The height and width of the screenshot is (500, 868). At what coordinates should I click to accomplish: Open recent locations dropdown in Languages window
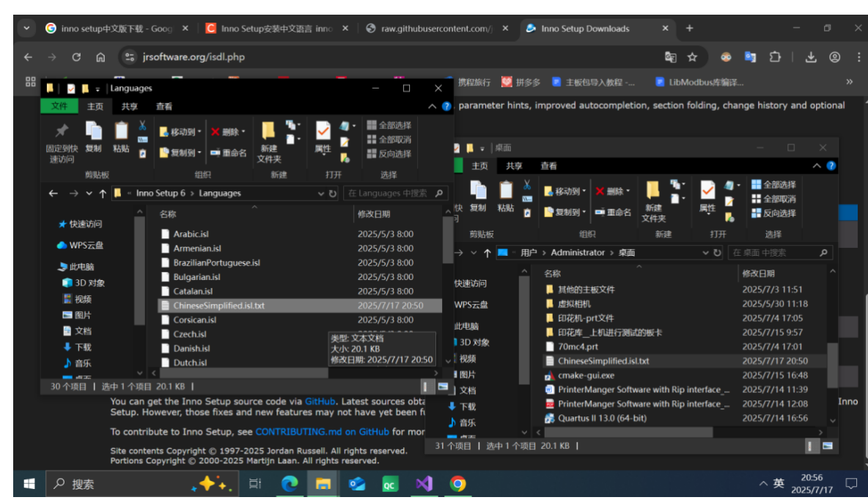(89, 194)
